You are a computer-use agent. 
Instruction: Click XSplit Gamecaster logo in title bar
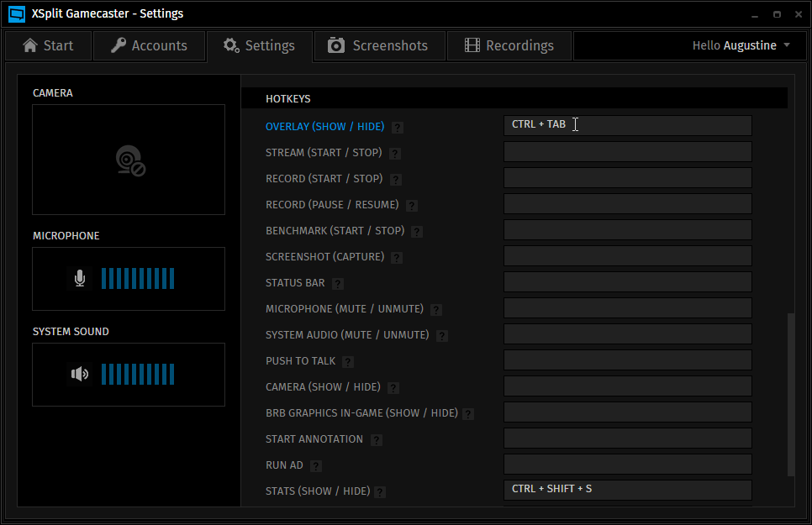tap(16, 13)
